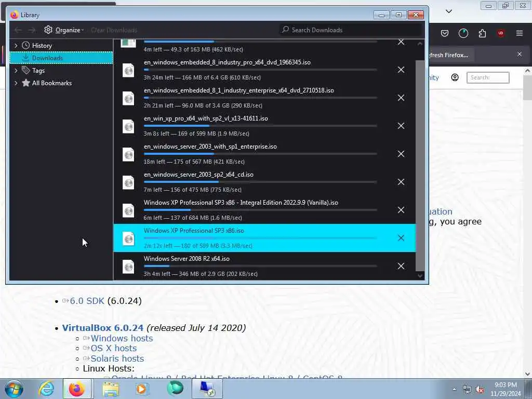The width and height of the screenshot is (532, 399).
Task: Select the History clock icon
Action: (26, 46)
